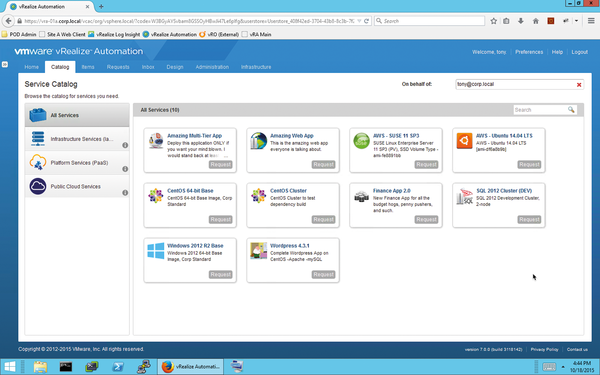Image resolution: width=600 pixels, height=375 pixels.
Task: Open the vRealize Log Insight bookmark
Action: click(114, 34)
